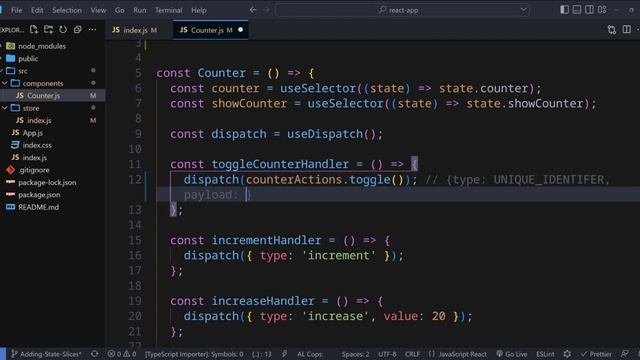Screen dimensions: 640x360
Task: Collapse all folders in Explorer
Action: pyautogui.click(x=78, y=29)
